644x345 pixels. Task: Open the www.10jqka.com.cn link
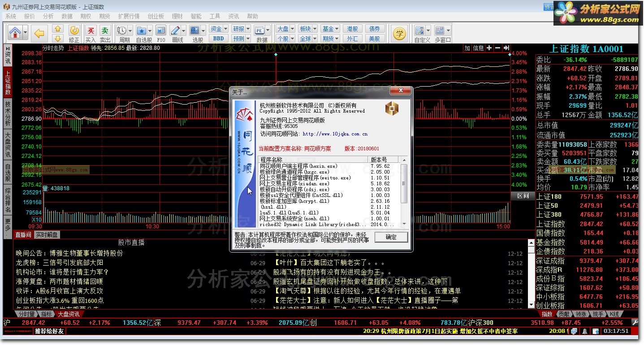pos(335,134)
